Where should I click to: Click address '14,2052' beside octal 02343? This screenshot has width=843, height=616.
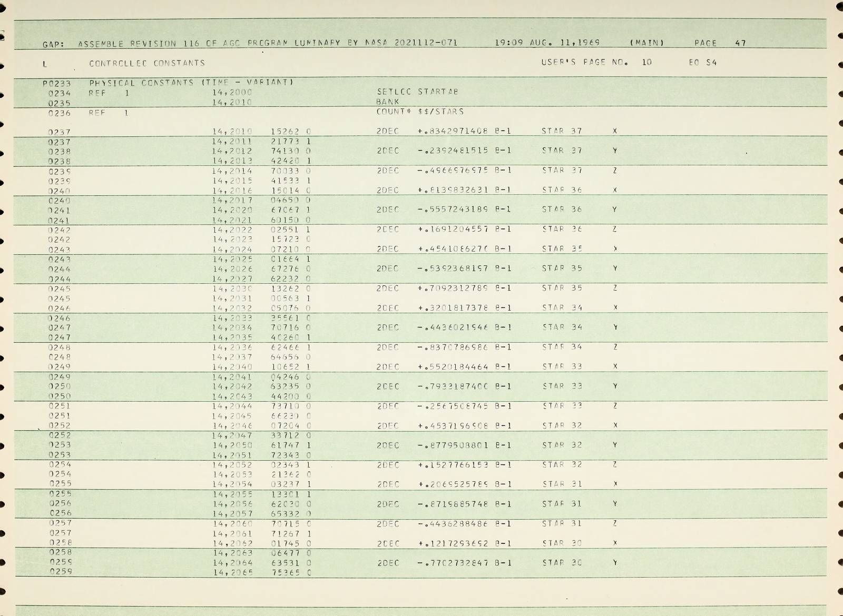pos(232,465)
